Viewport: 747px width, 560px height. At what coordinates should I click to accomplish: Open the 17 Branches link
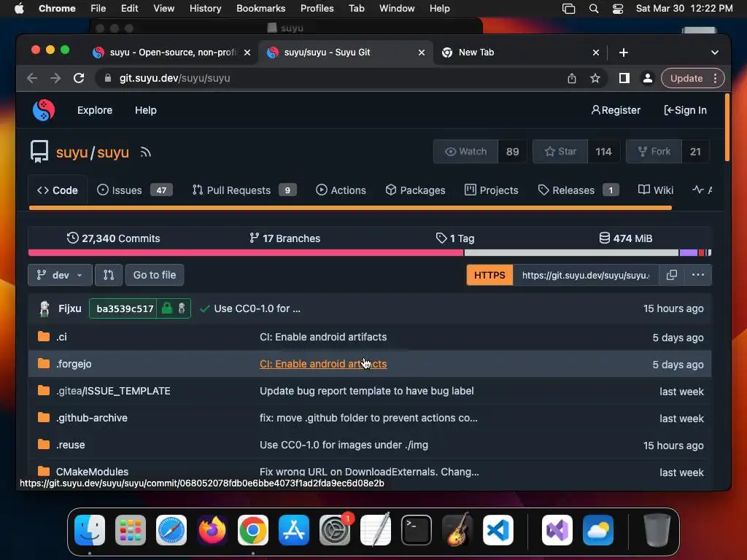tap(285, 238)
